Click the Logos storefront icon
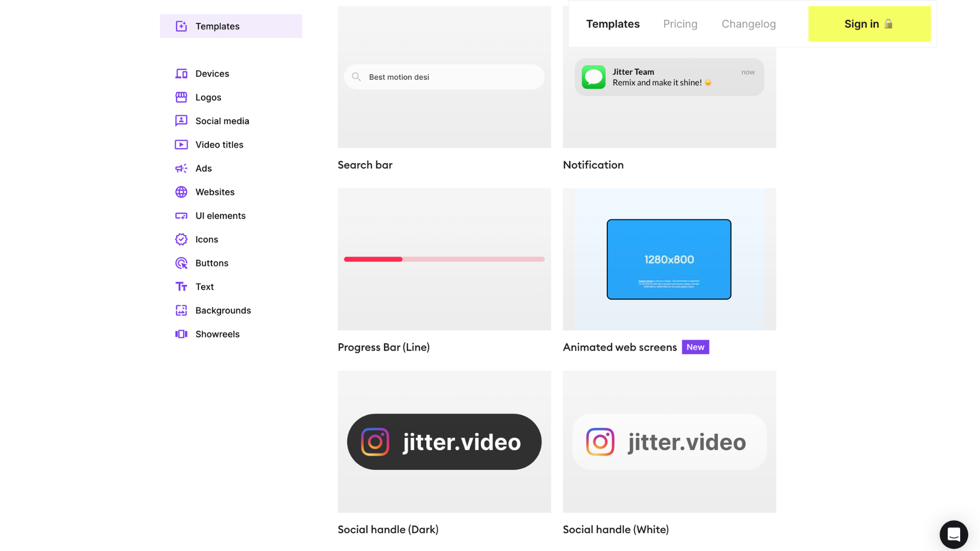This screenshot has width=980, height=551. (181, 97)
